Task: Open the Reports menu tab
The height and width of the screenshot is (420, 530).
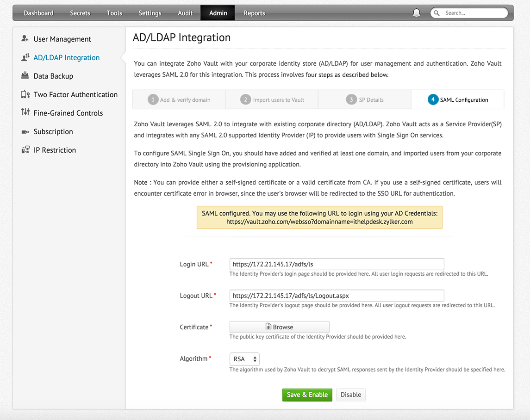Action: (254, 13)
